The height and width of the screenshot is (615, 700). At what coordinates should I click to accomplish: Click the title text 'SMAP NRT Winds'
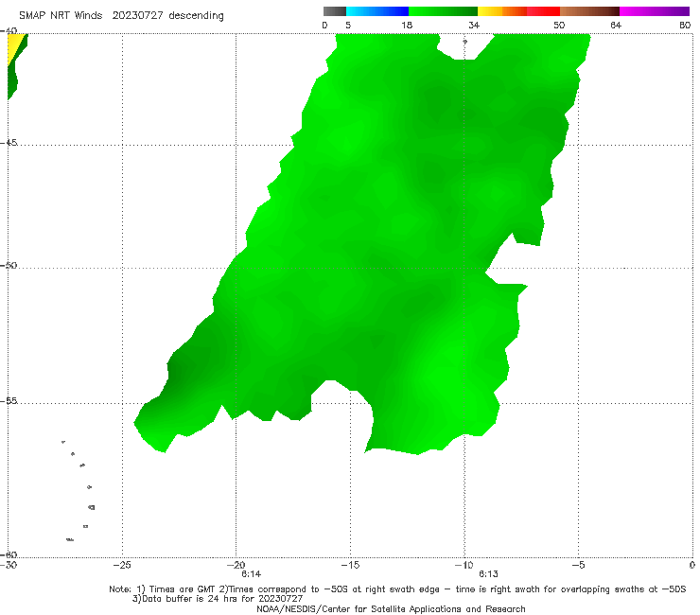click(61, 16)
